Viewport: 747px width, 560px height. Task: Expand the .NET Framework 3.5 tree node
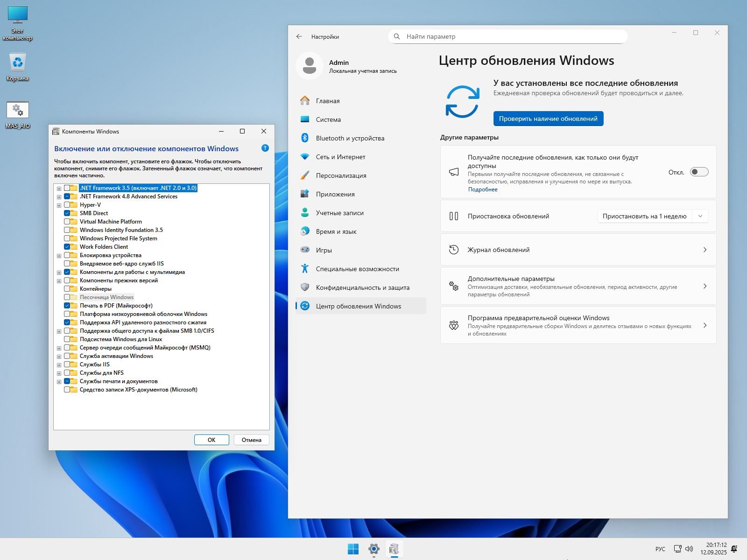point(59,189)
